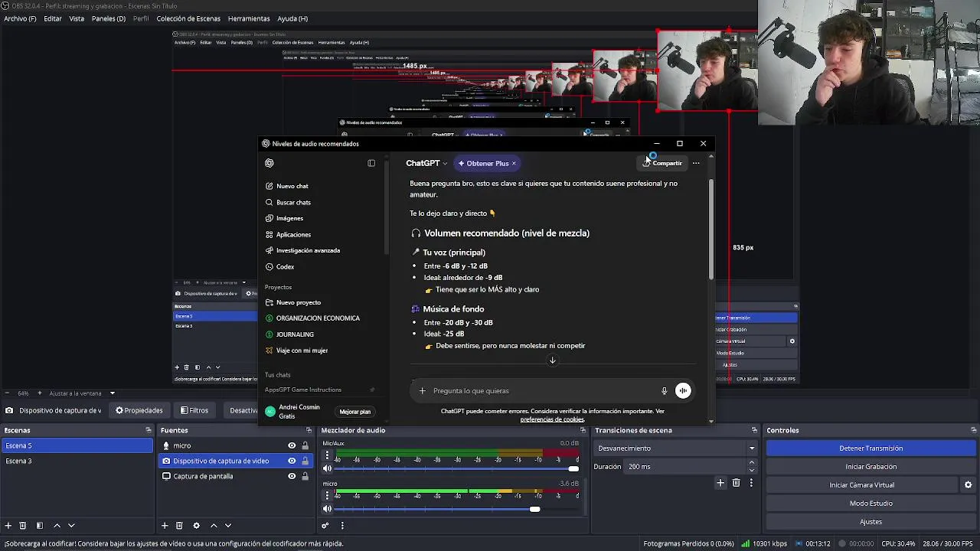Click Iniciar Cámara Virtual
This screenshot has width=980, height=551.
pos(861,485)
